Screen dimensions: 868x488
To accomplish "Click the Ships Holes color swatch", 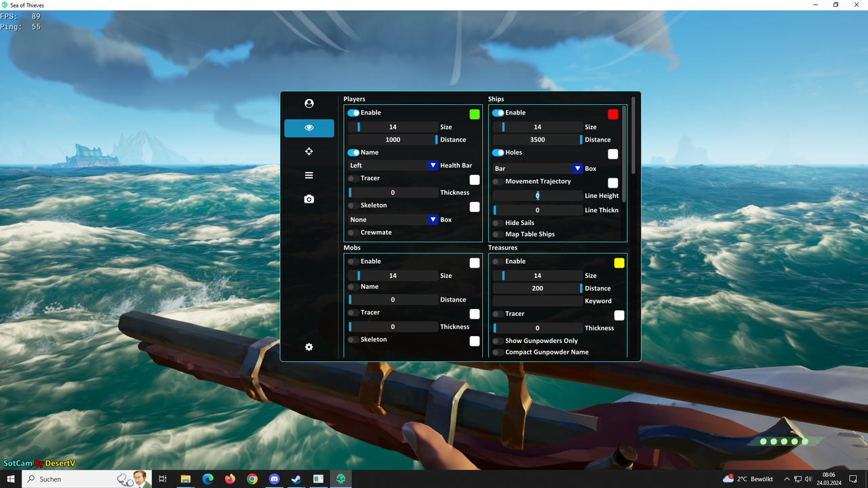I will pos(613,154).
